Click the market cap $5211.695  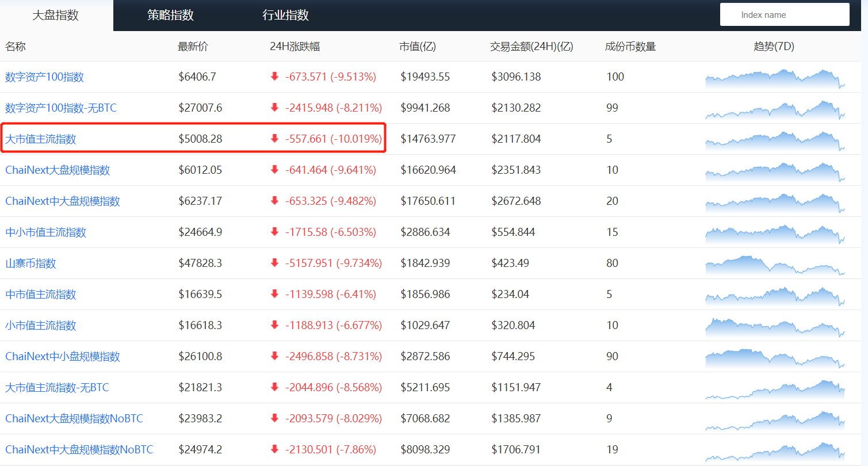(425, 388)
